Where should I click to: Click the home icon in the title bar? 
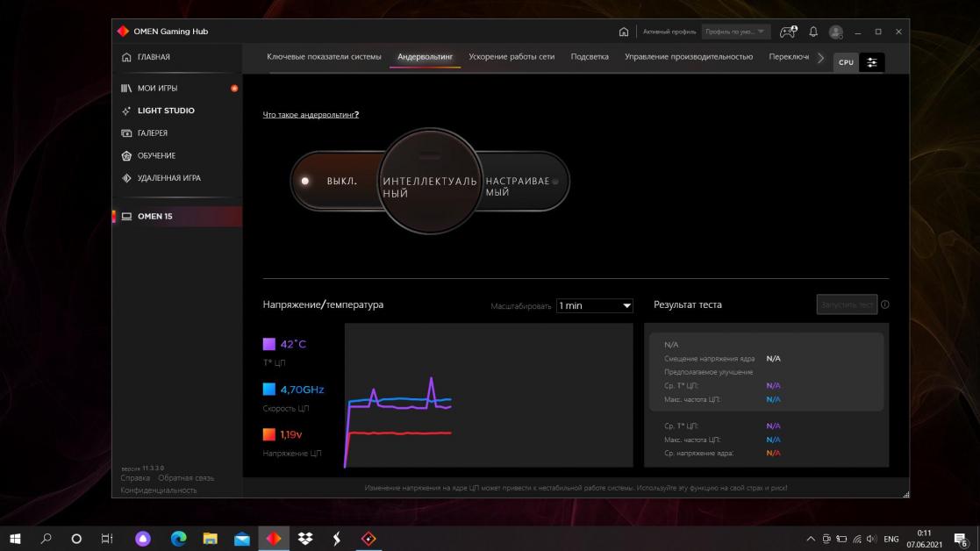[623, 32]
